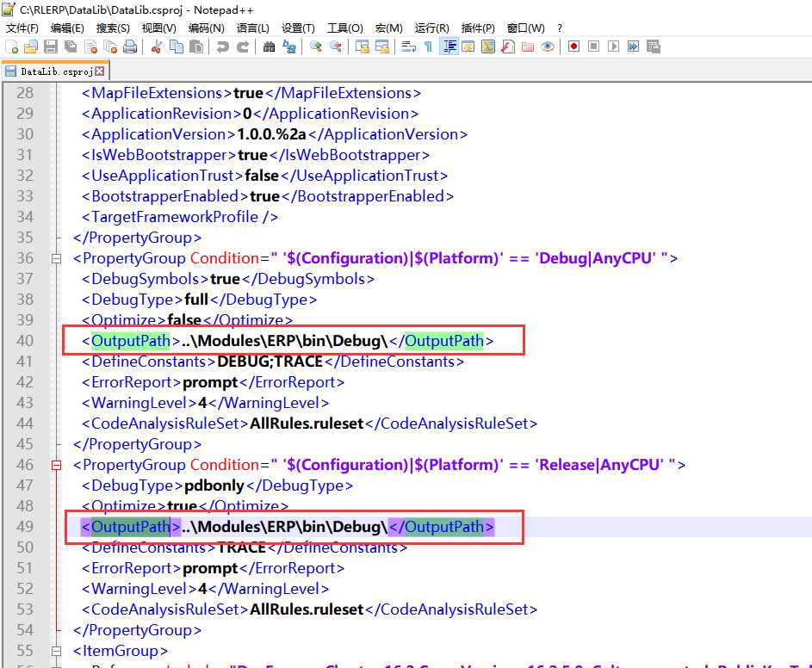Print the document with printer icon
This screenshot has width=812, height=668.
tap(130, 47)
